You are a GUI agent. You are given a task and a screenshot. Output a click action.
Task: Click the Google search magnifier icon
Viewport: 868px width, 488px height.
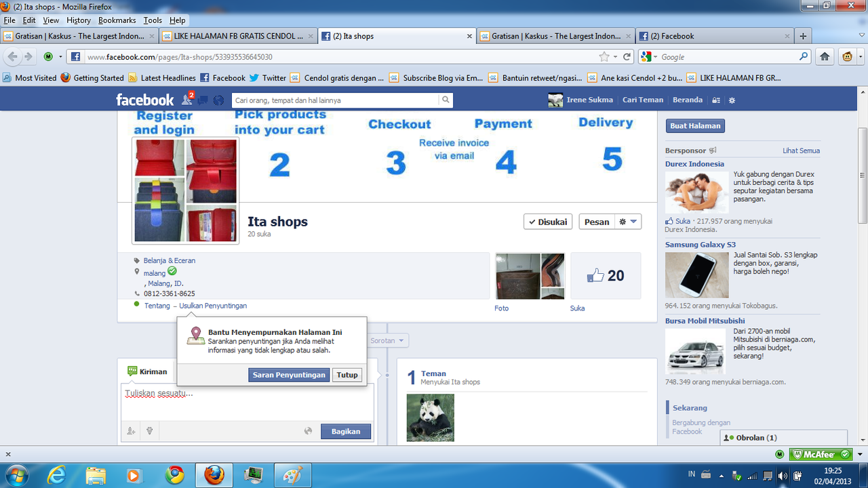804,57
